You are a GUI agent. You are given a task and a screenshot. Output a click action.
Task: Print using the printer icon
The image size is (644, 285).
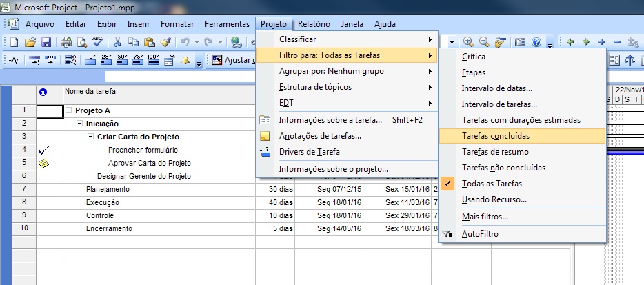[66, 41]
